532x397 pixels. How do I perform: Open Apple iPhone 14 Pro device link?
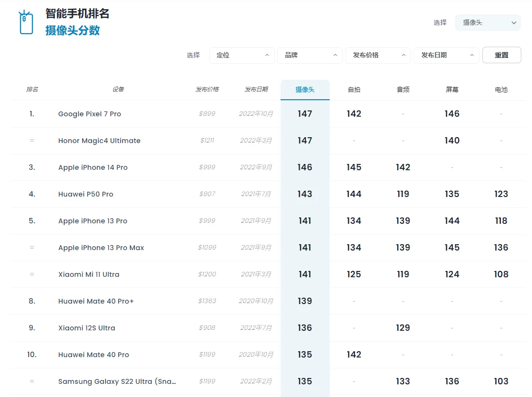[93, 168]
